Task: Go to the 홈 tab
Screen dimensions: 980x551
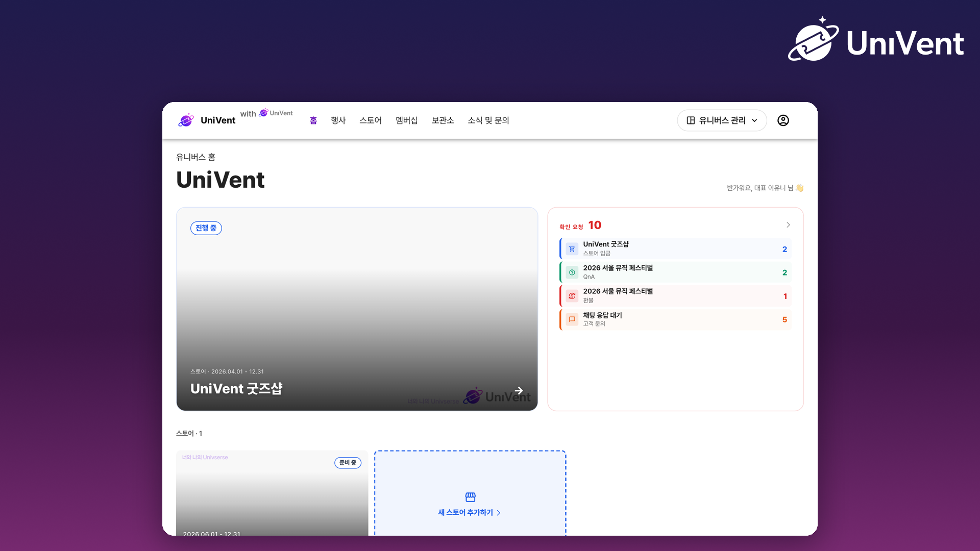Action: [x=313, y=120]
